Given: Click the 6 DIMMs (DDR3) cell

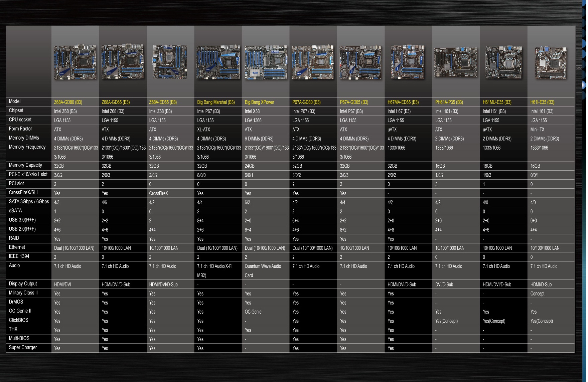Looking at the screenshot, I should click(259, 139).
